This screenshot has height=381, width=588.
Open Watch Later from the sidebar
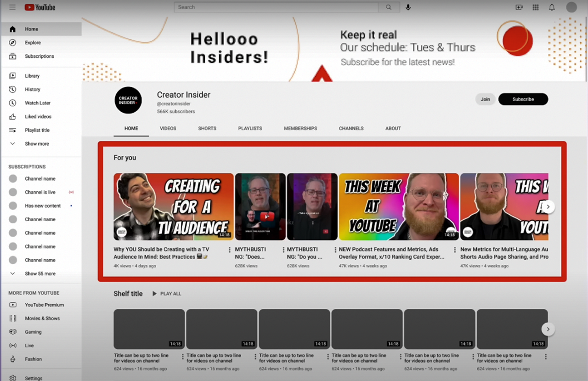pyautogui.click(x=37, y=103)
